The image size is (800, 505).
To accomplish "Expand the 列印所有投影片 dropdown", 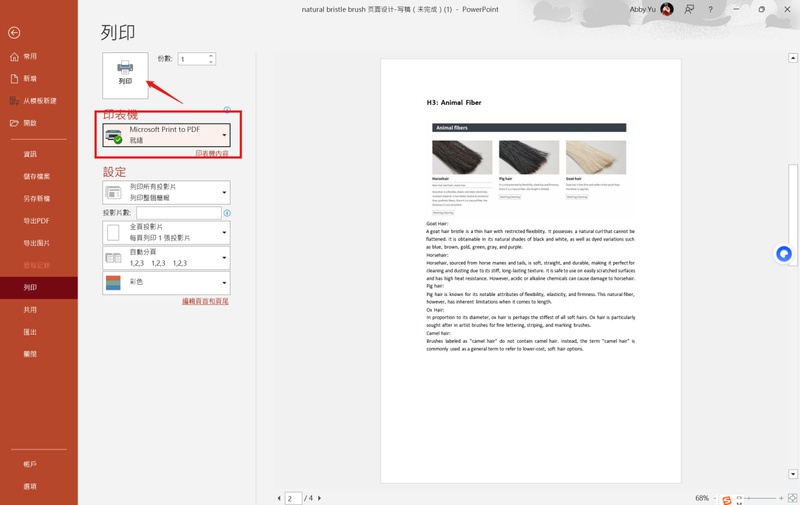I will pos(166,192).
